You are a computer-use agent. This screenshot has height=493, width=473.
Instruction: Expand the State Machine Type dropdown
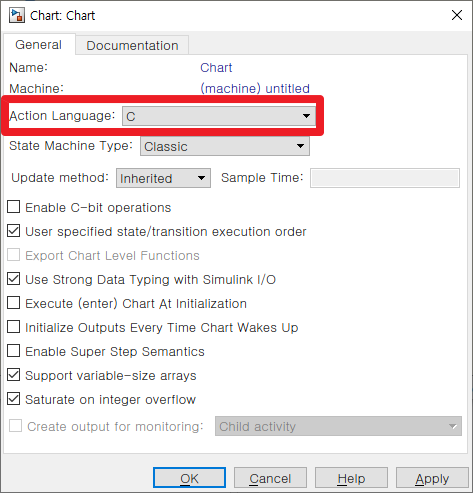coord(225,146)
